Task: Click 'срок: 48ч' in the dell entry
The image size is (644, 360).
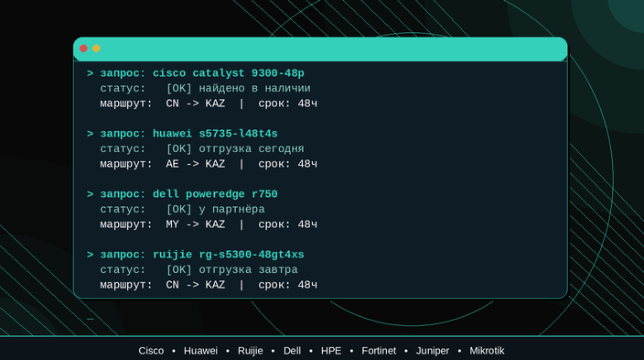Action: pyautogui.click(x=287, y=224)
